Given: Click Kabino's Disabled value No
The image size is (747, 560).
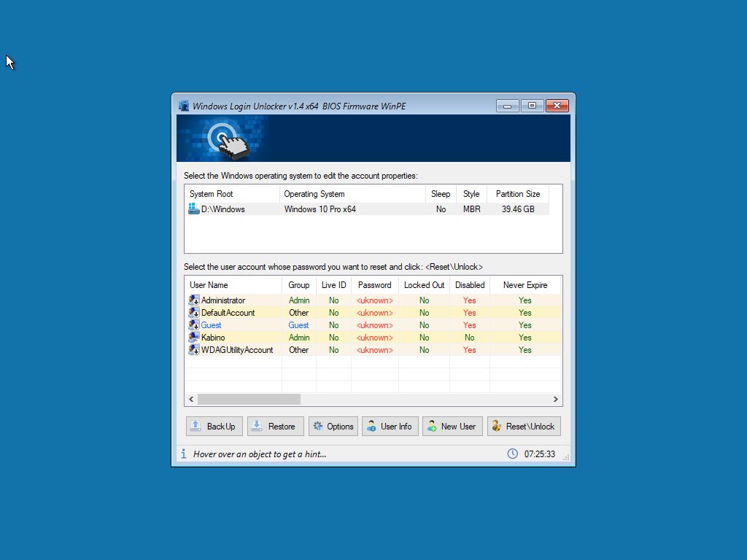Looking at the screenshot, I should (x=470, y=337).
